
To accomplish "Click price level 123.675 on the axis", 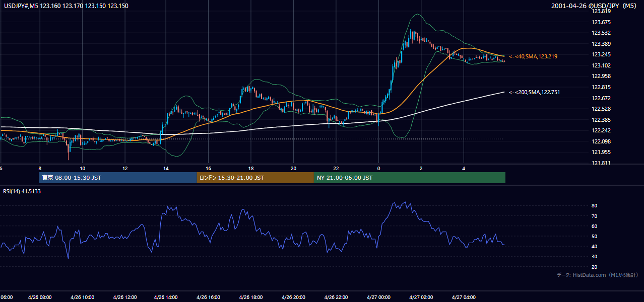I will pos(601,22).
